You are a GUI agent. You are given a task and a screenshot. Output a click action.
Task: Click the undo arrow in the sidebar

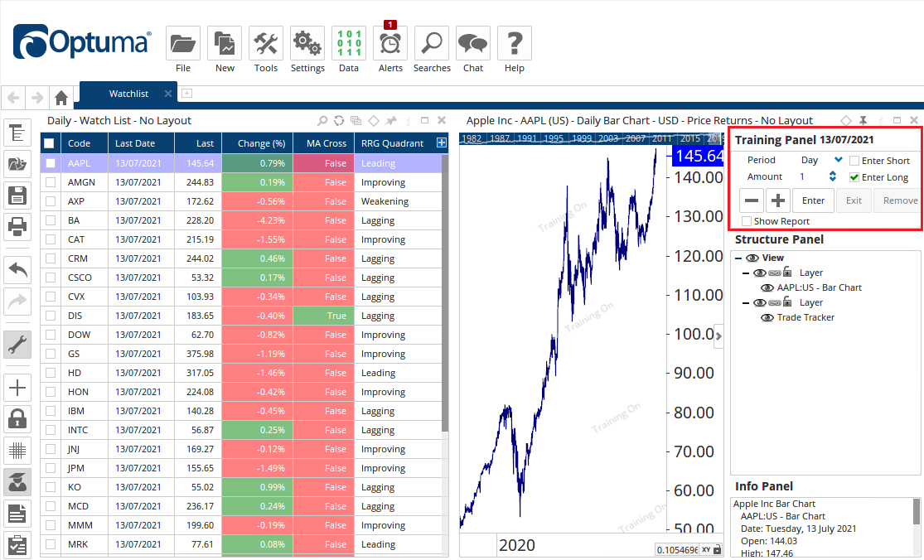[x=17, y=270]
